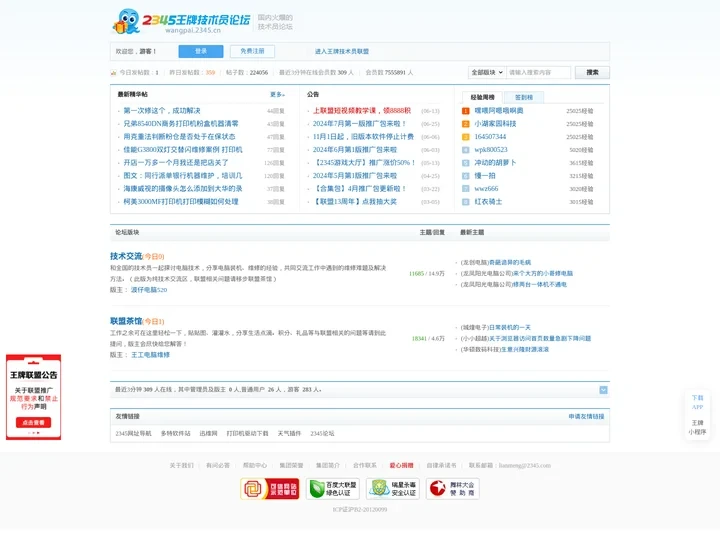
Task: Open red 爱心捐赠 footer link
Action: pos(401,465)
